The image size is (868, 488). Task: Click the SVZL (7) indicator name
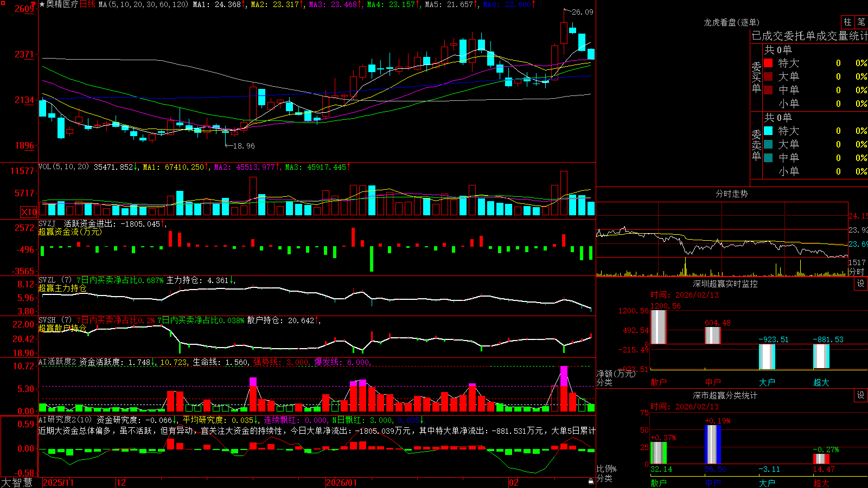click(x=55, y=280)
